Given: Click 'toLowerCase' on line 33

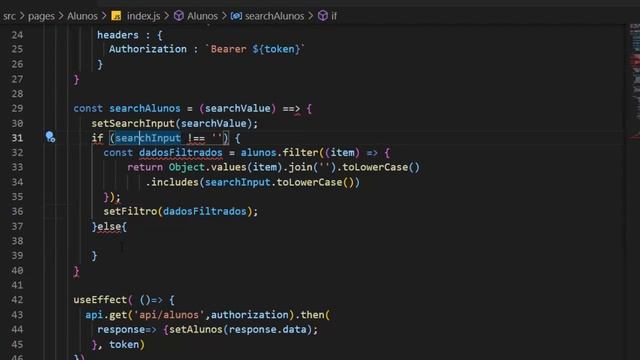Looking at the screenshot, I should click(x=375, y=167).
